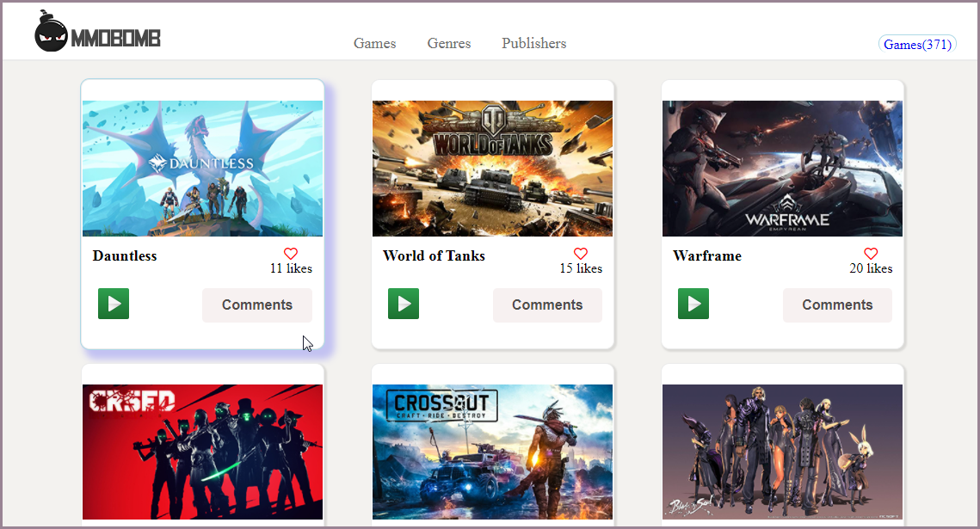Open the Genres menu item

click(x=449, y=43)
